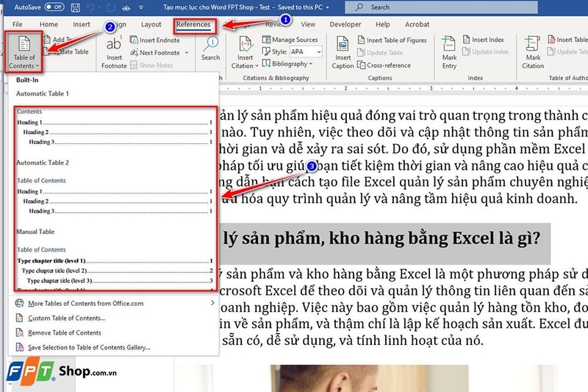This screenshot has height=392, width=588.
Task: Open the Developer tab
Action: (345, 24)
